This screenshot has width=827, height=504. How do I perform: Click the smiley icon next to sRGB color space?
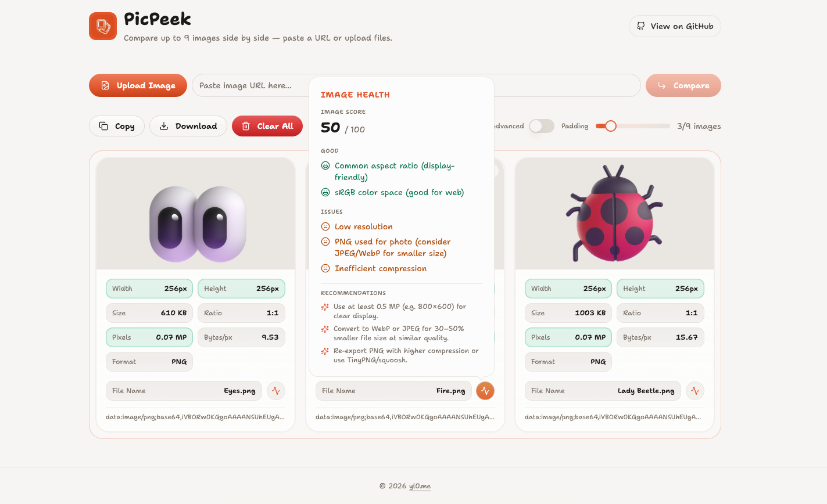pyautogui.click(x=325, y=192)
